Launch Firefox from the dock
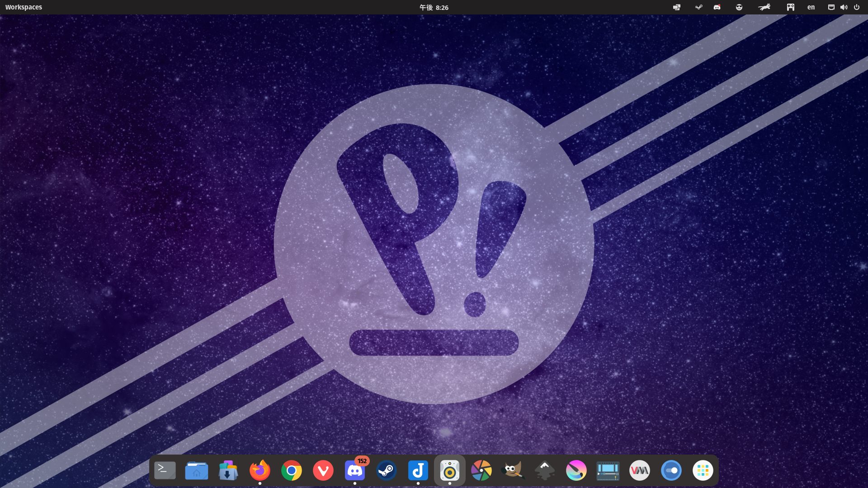This screenshot has height=488, width=868. point(260,470)
